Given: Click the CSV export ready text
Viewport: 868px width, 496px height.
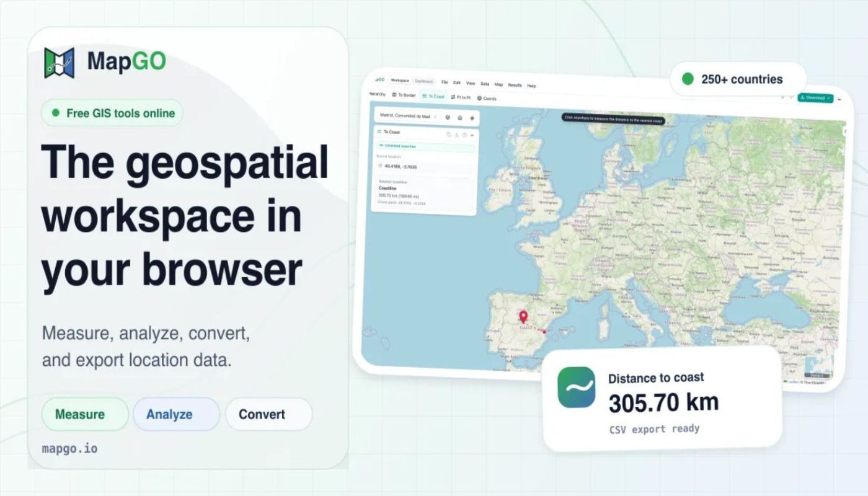Looking at the screenshot, I should click(654, 429).
